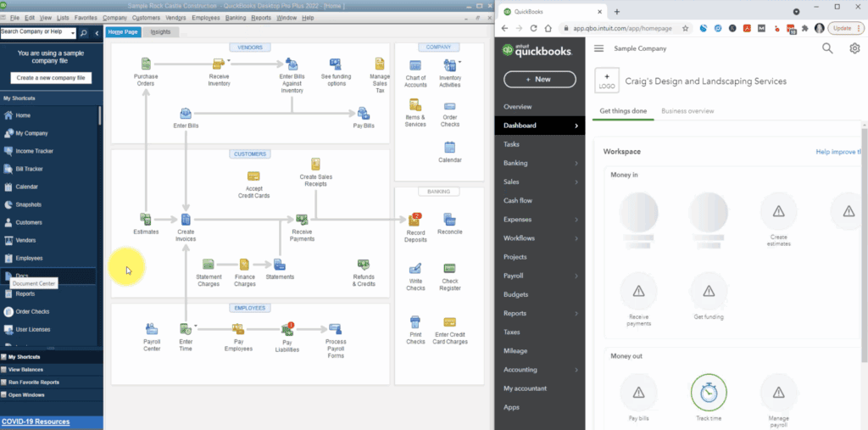Expand the Reports submenu chevron
The width and height of the screenshot is (868, 430).
click(576, 314)
